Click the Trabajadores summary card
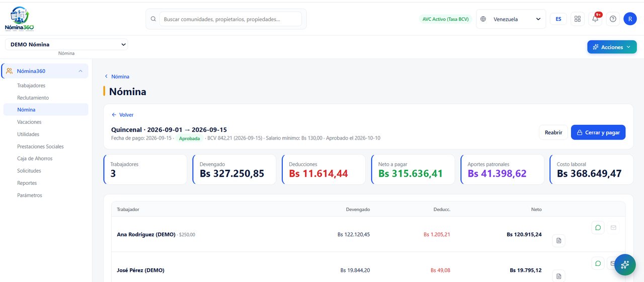 coord(145,170)
